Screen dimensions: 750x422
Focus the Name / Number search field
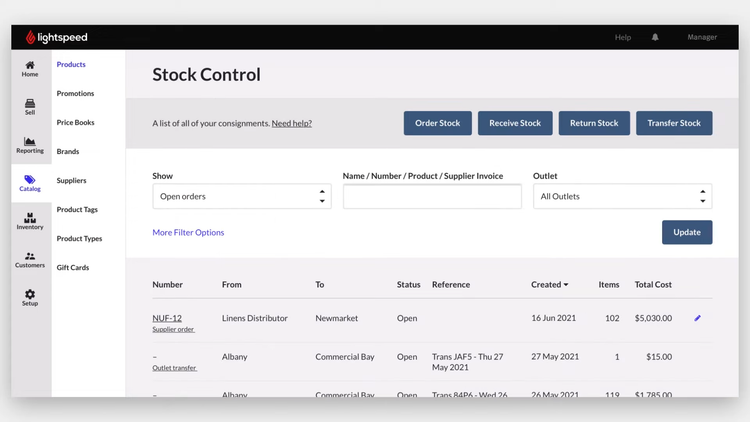pos(432,197)
